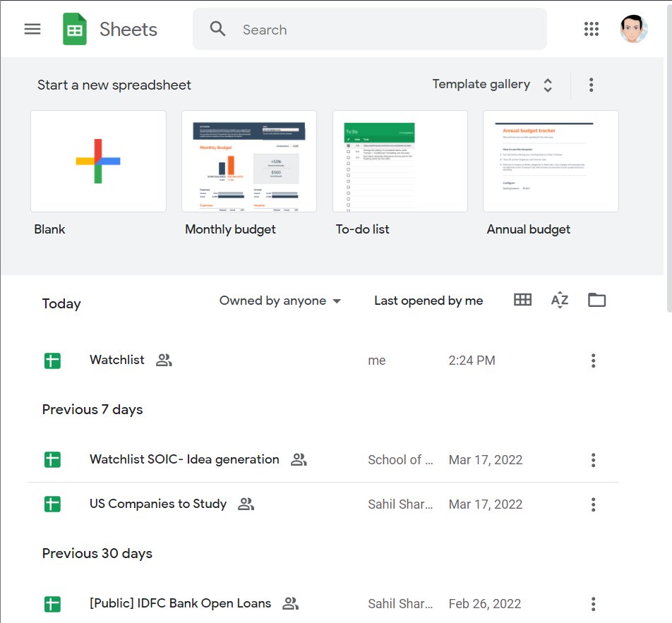Open Watchlist SOIC- Idea generation
The height and width of the screenshot is (623, 672).
coord(184,459)
